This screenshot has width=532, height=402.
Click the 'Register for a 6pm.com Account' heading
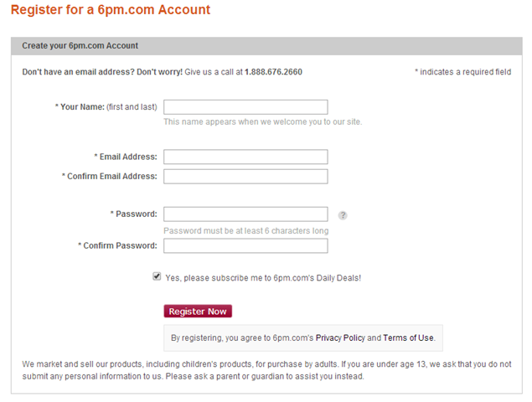click(111, 9)
